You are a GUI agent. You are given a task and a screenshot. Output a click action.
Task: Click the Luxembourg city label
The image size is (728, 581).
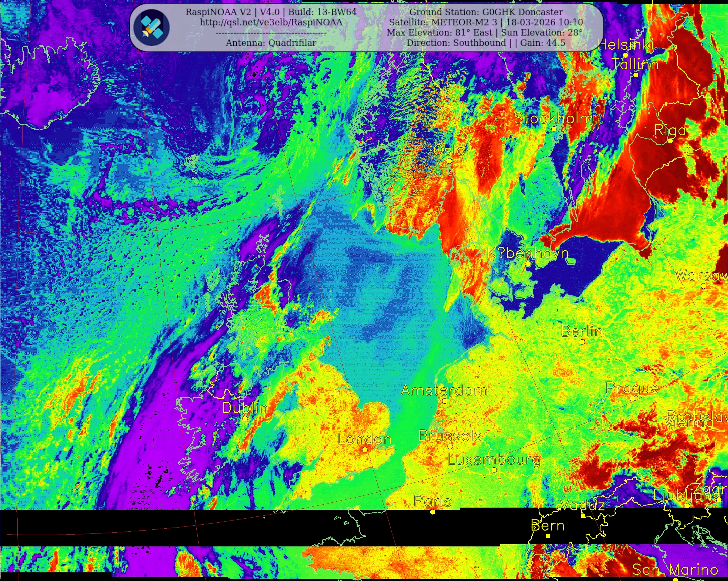point(494,460)
